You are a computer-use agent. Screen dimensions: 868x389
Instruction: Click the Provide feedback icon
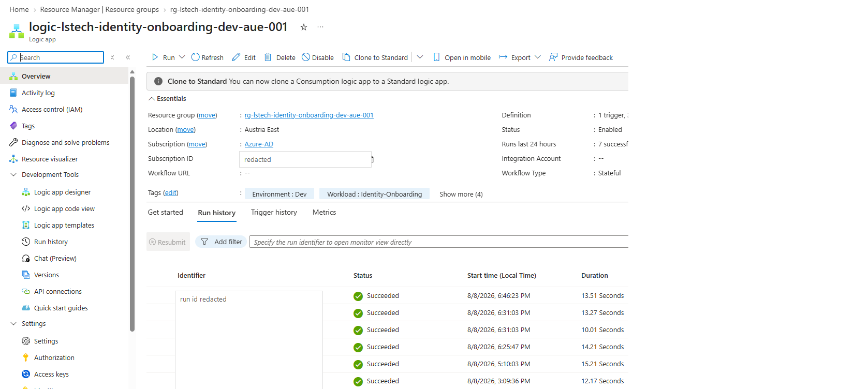coord(553,57)
